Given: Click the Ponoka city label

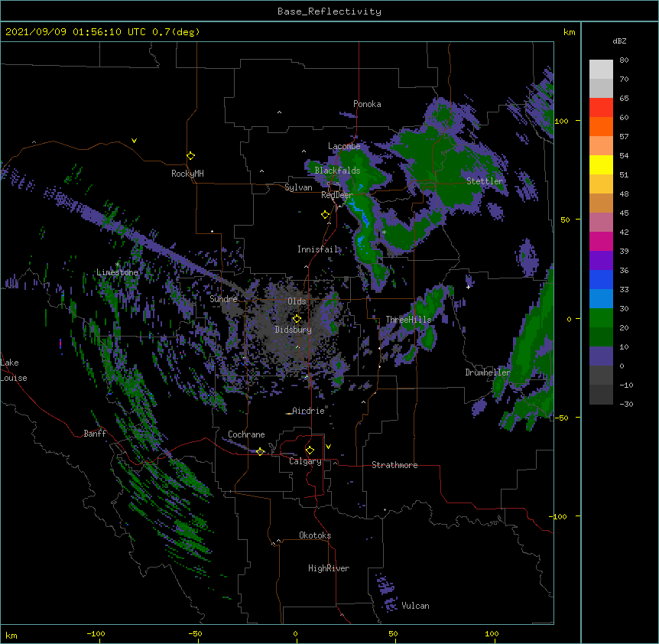Looking at the screenshot, I should coord(367,104).
